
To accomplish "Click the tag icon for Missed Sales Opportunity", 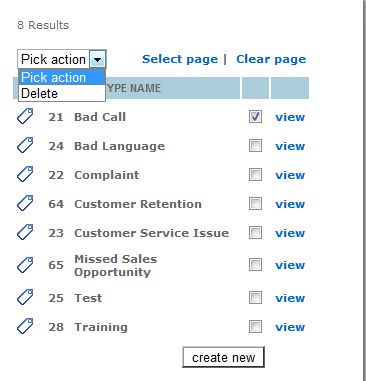I will pos(25,265).
